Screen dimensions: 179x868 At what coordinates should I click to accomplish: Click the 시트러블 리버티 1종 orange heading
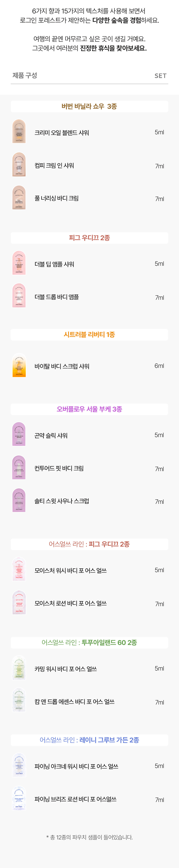tap(89, 335)
